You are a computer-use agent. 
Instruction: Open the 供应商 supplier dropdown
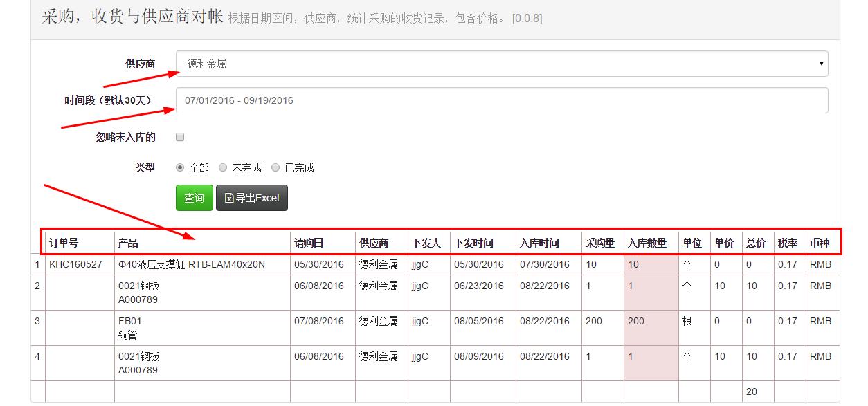pos(501,64)
